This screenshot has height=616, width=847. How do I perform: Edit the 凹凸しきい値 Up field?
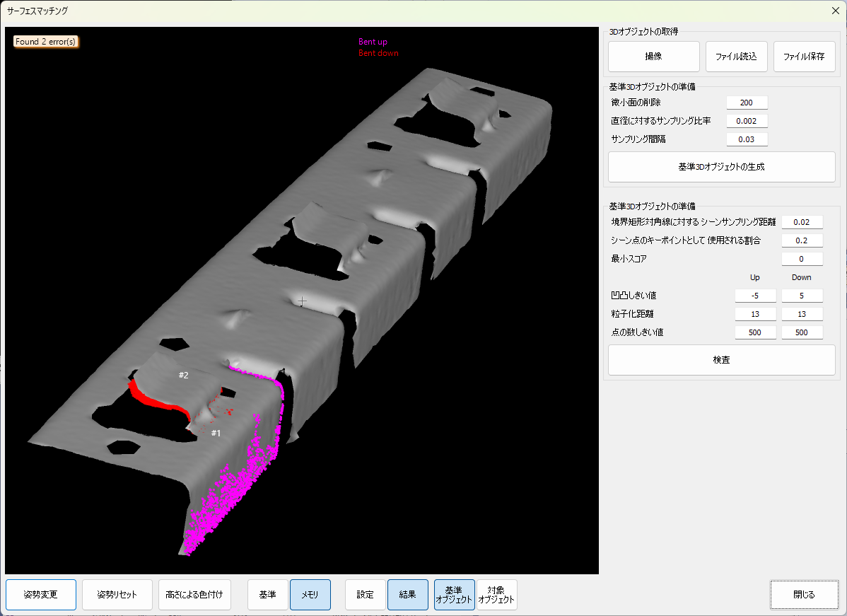[755, 296]
